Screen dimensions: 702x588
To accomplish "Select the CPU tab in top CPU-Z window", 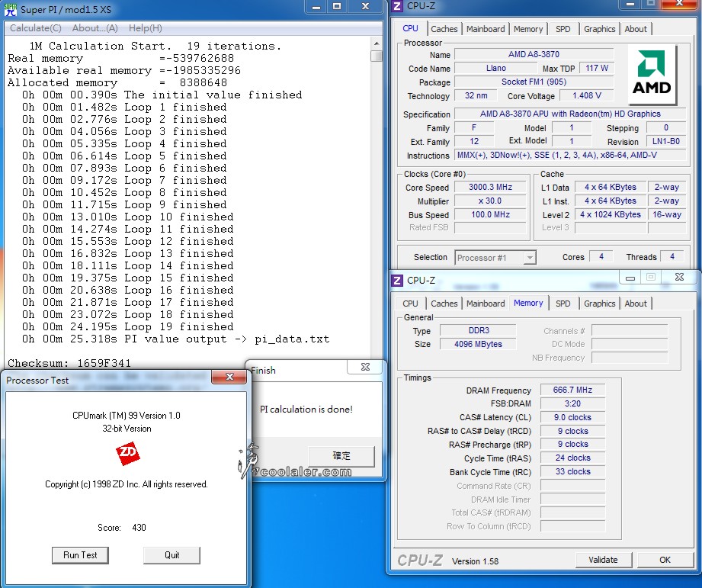I will (410, 29).
